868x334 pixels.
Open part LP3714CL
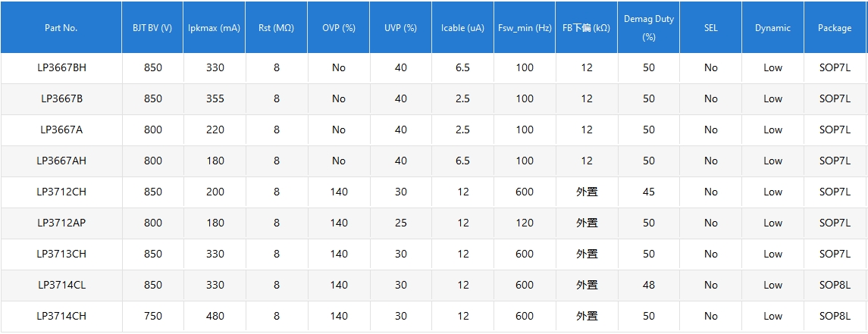click(x=61, y=285)
